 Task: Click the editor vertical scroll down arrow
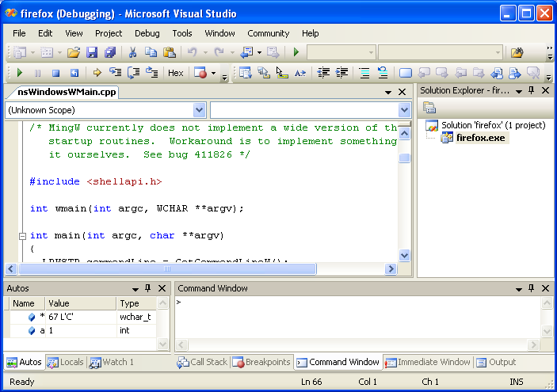tap(404, 255)
